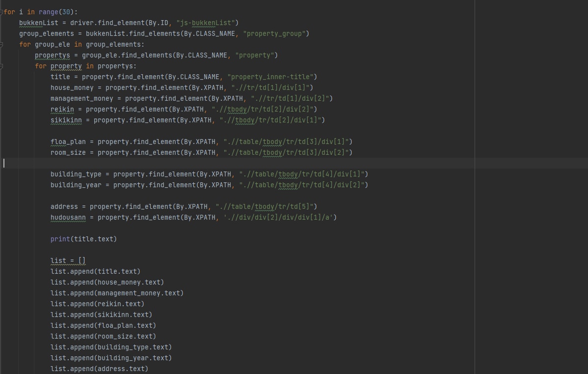
Task: Click the line list.append(title.text)
Action: 95,271
